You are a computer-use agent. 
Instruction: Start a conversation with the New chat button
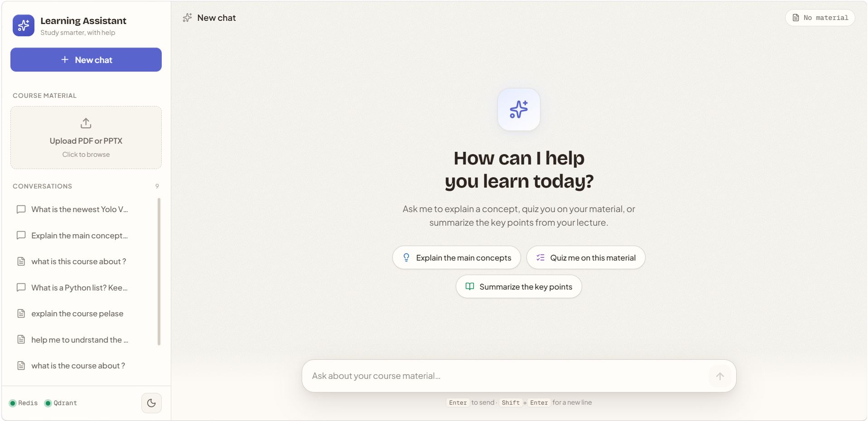coord(86,60)
